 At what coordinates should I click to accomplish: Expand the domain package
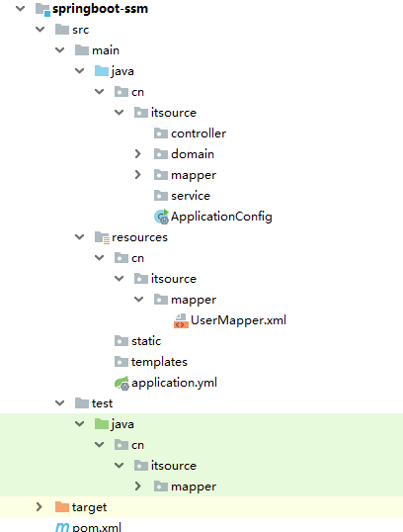coord(137,154)
